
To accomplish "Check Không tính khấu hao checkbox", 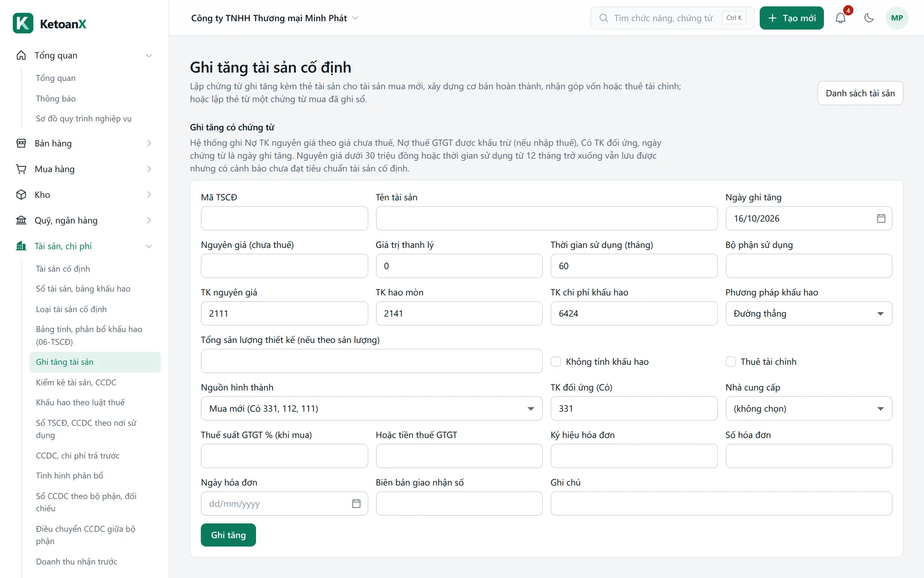I will [x=555, y=361].
